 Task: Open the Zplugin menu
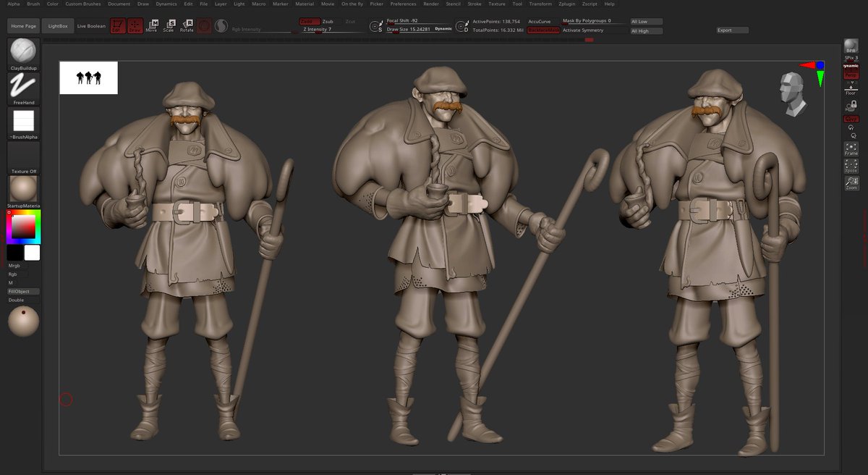tap(566, 4)
